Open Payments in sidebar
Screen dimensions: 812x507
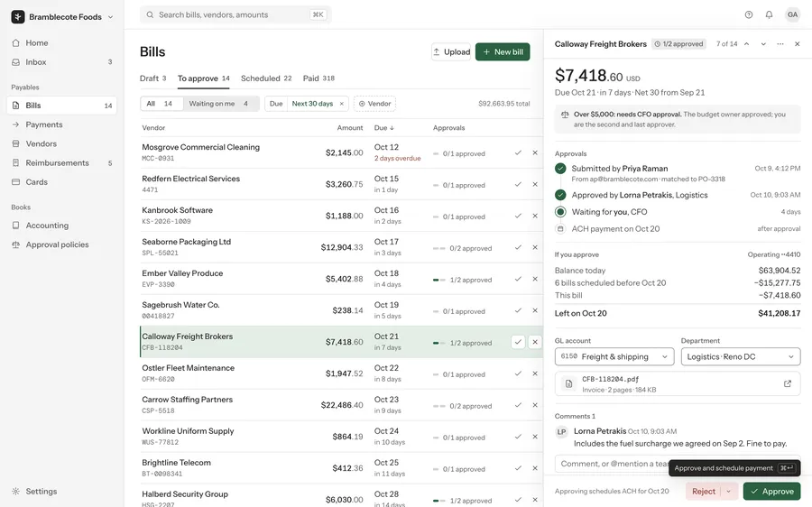tap(61, 124)
